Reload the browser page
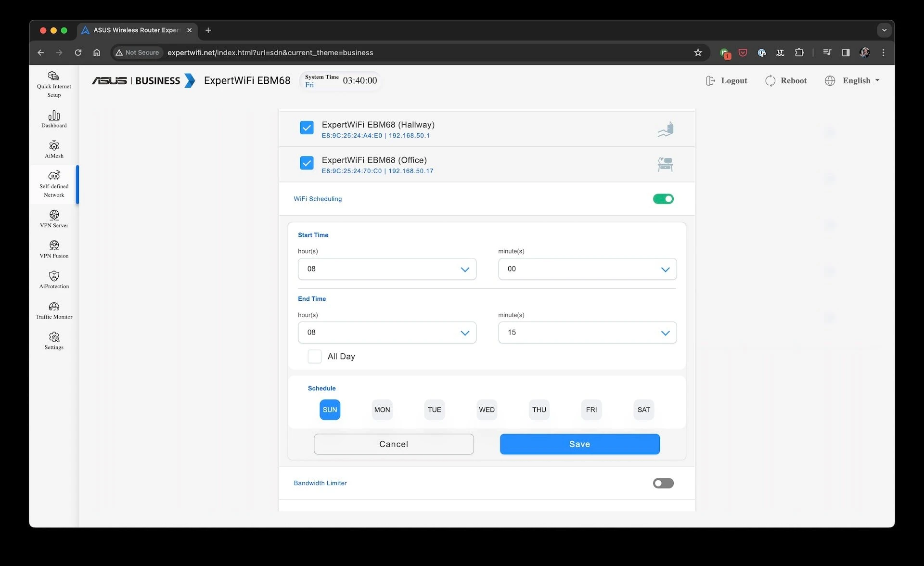Screen dimensions: 924x566 (x=78, y=52)
